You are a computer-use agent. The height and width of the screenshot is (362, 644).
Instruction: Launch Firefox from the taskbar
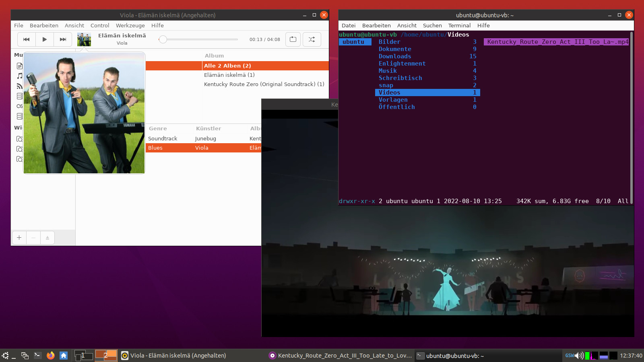tap(50, 356)
